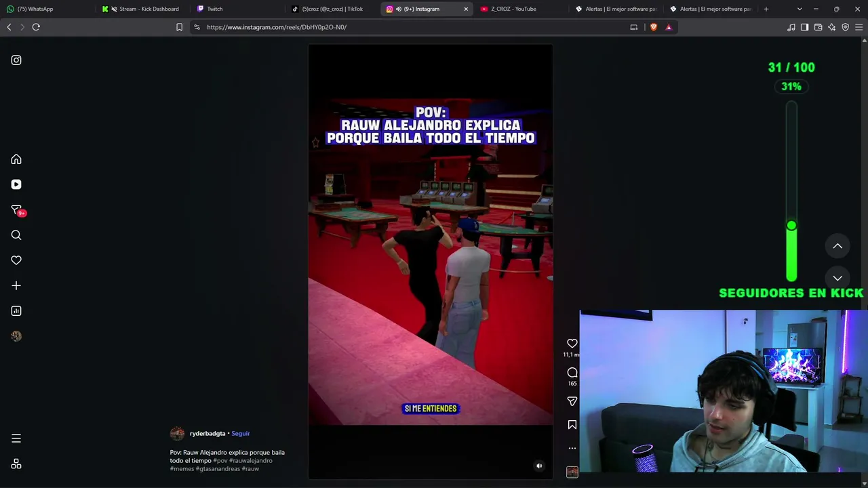View site information icon before URL
Viewport: 868px width, 488px height.
(x=197, y=27)
